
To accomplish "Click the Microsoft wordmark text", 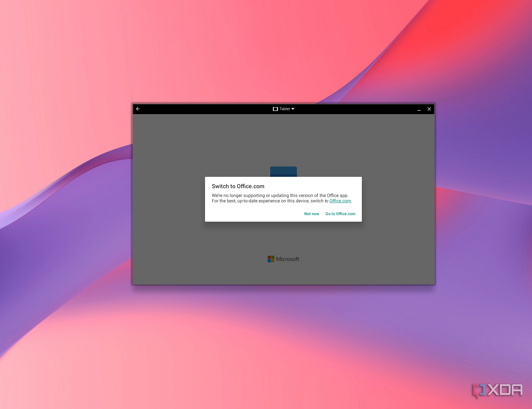I will (x=288, y=259).
